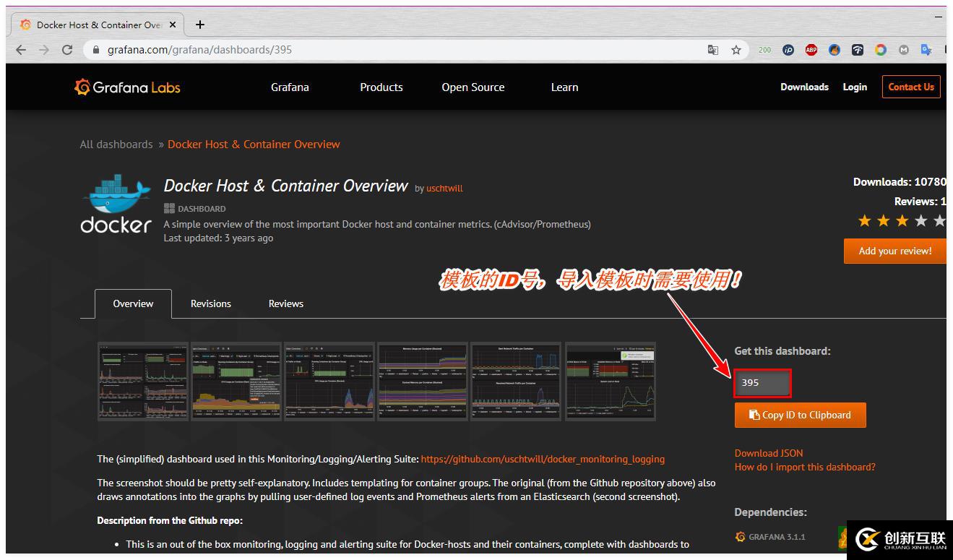Go to Downloads in the header
Screen dimensions: 953x560
click(804, 87)
